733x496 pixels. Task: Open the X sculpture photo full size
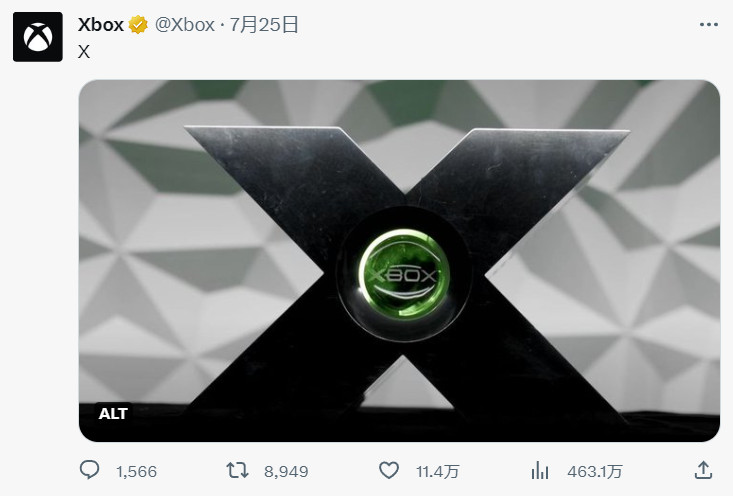click(399, 261)
